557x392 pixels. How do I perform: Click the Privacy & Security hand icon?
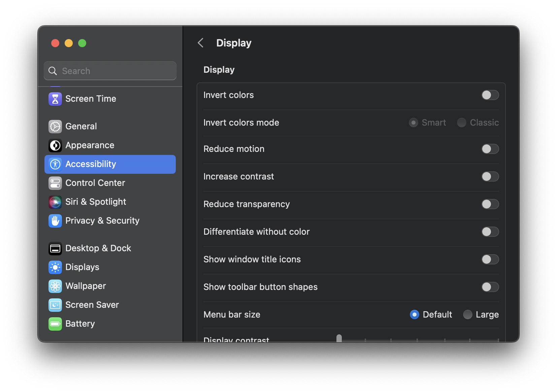coord(55,221)
